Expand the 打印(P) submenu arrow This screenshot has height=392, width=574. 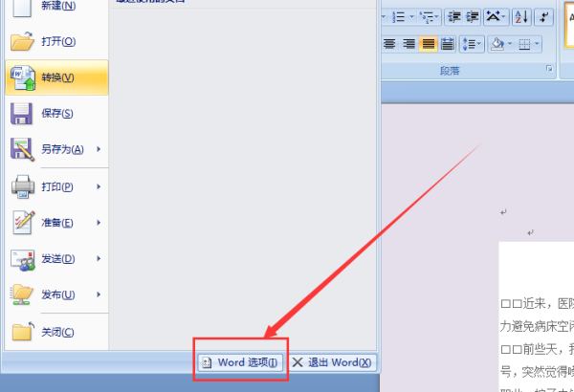point(99,186)
